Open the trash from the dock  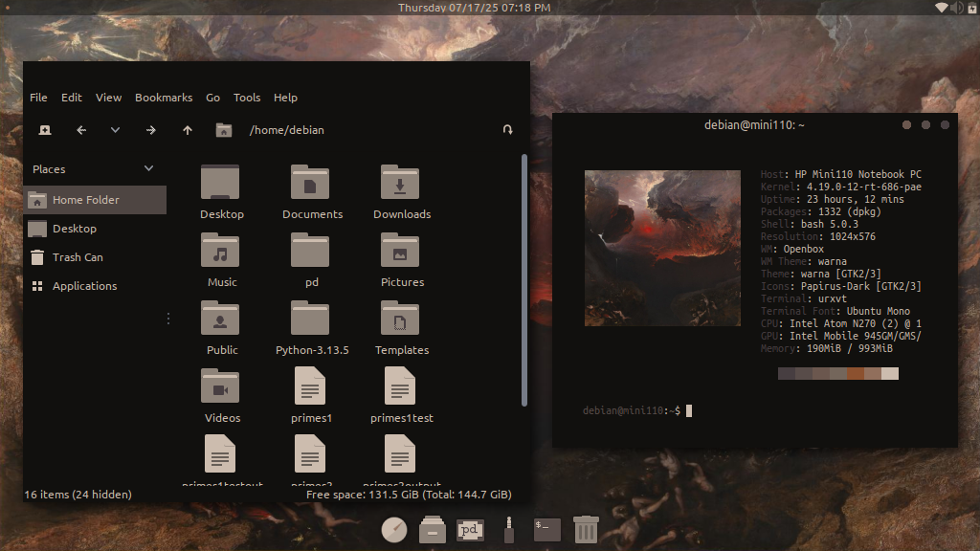click(x=586, y=530)
